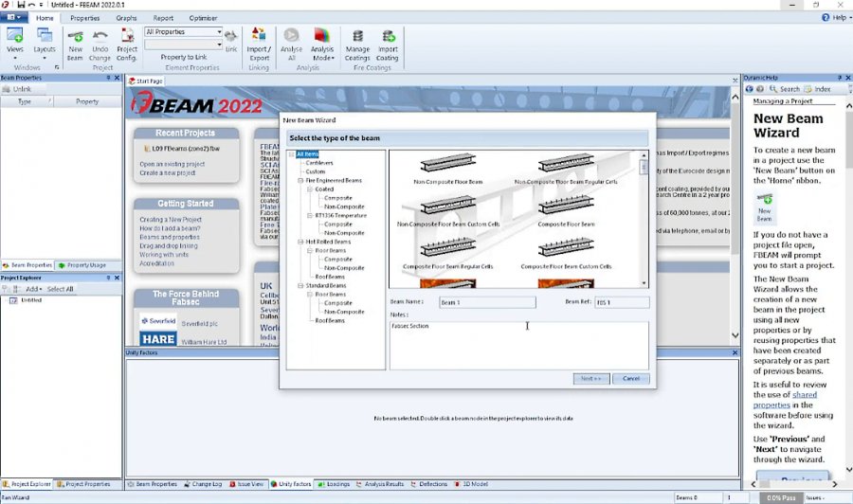Collapse the Coated tree node
Screen dimensions: 853x504
click(x=310, y=189)
